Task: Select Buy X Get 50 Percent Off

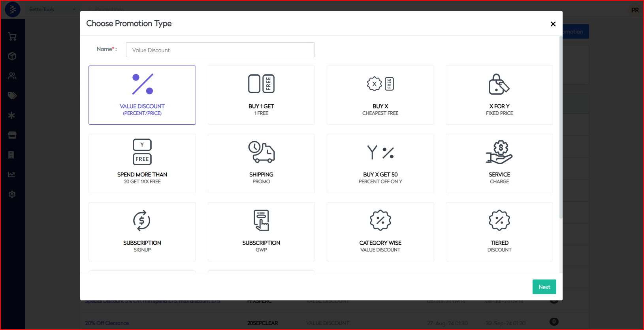Action: click(x=380, y=163)
